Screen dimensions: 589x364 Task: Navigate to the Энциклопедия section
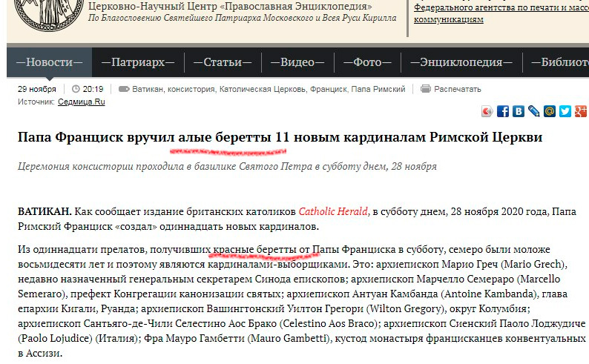click(x=453, y=62)
